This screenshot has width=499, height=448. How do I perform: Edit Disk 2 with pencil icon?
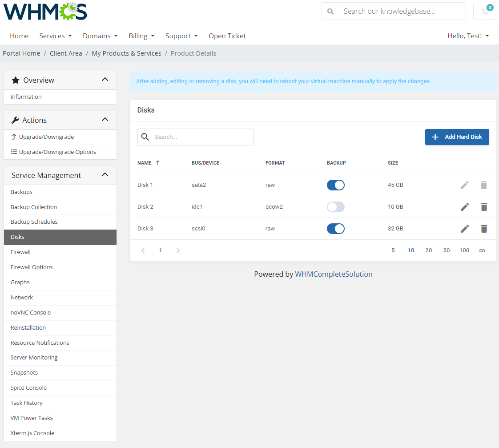465,207
